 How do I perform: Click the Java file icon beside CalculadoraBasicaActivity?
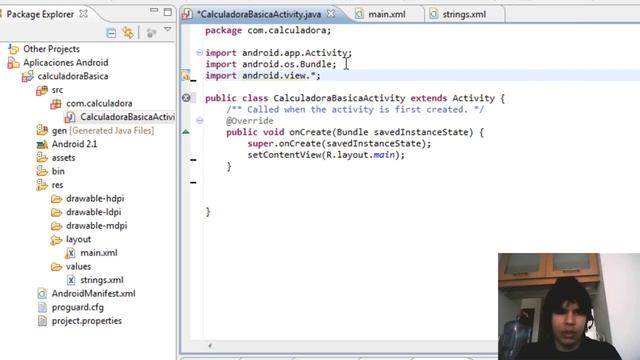coord(70,117)
